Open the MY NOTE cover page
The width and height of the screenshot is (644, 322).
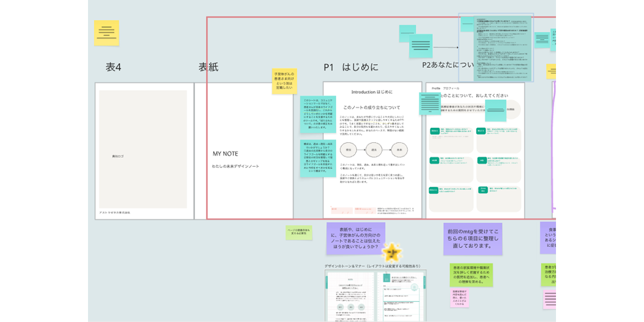[x=244, y=151]
